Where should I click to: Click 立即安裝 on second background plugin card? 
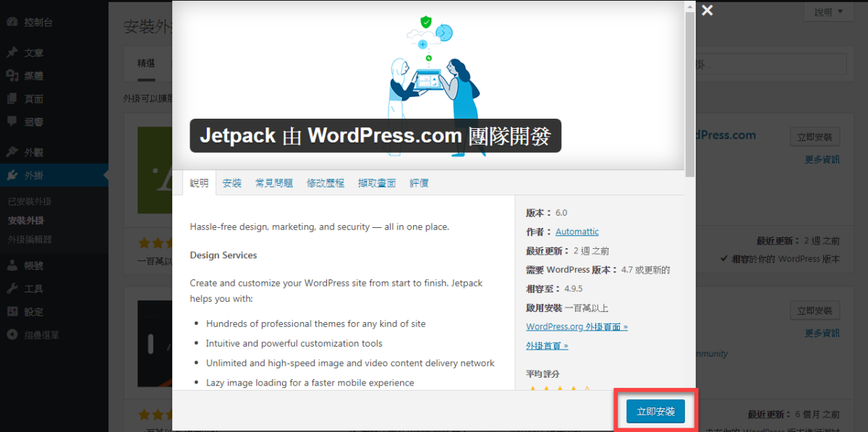[x=814, y=311]
